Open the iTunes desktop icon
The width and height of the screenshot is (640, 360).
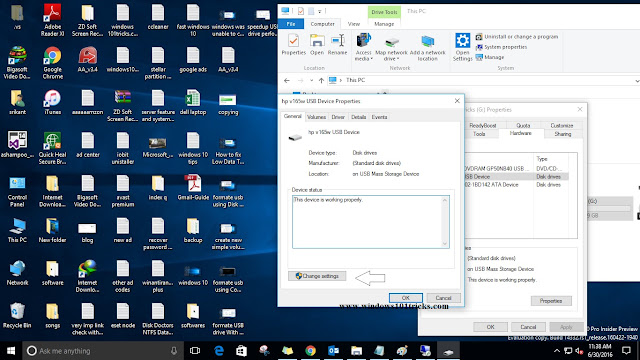coord(52,102)
